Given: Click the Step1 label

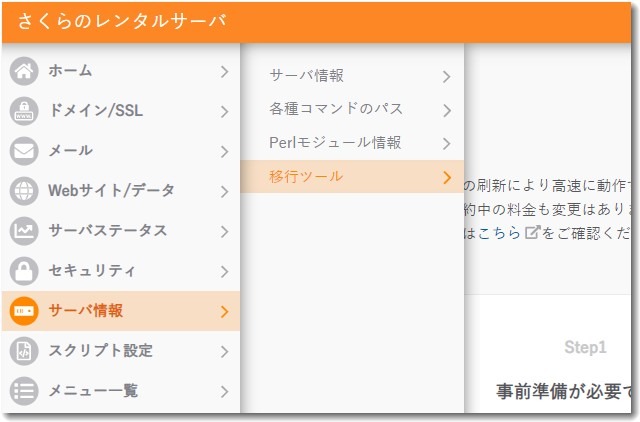Looking at the screenshot, I should click(585, 348).
